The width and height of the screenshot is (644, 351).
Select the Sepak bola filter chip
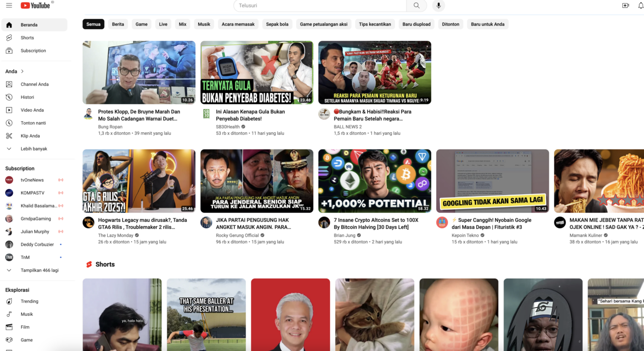tap(277, 24)
